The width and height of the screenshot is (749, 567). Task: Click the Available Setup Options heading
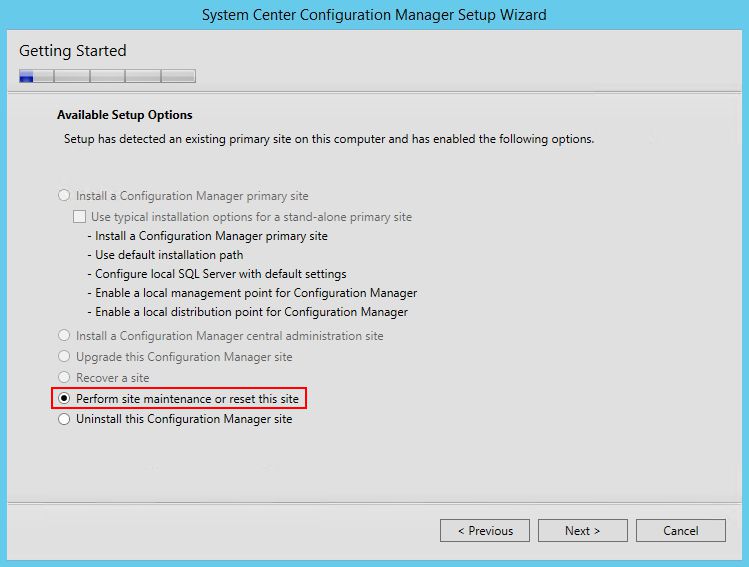coord(125,115)
